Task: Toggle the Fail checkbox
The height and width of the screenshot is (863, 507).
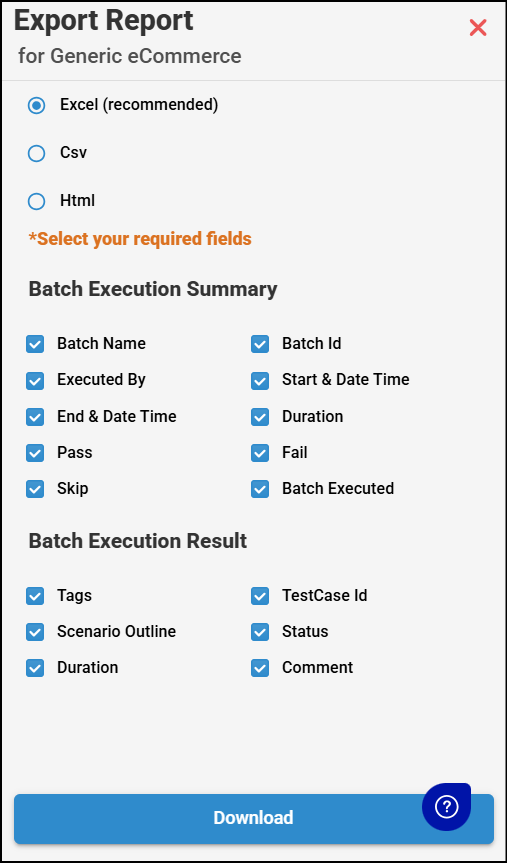Action: tap(260, 454)
